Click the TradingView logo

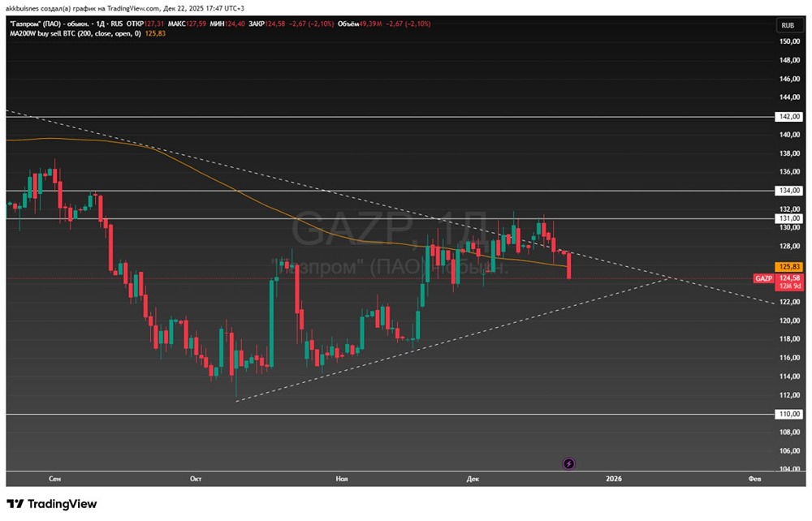tap(51, 504)
